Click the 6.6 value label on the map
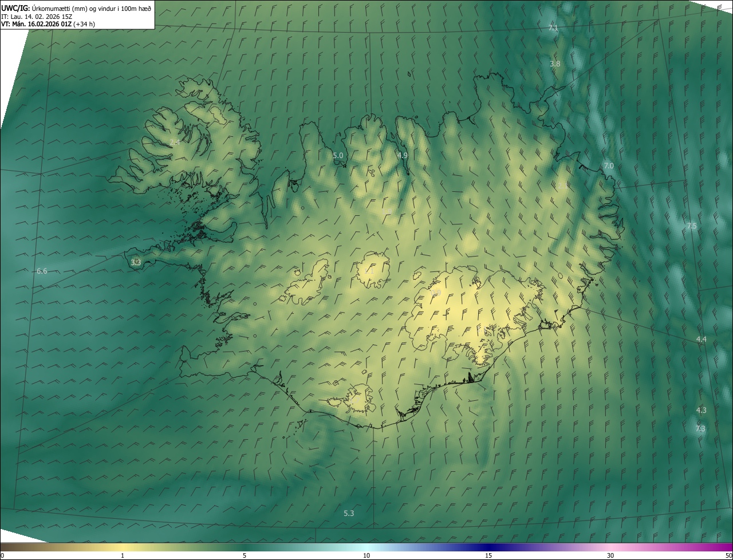The image size is (733, 560). click(x=42, y=271)
